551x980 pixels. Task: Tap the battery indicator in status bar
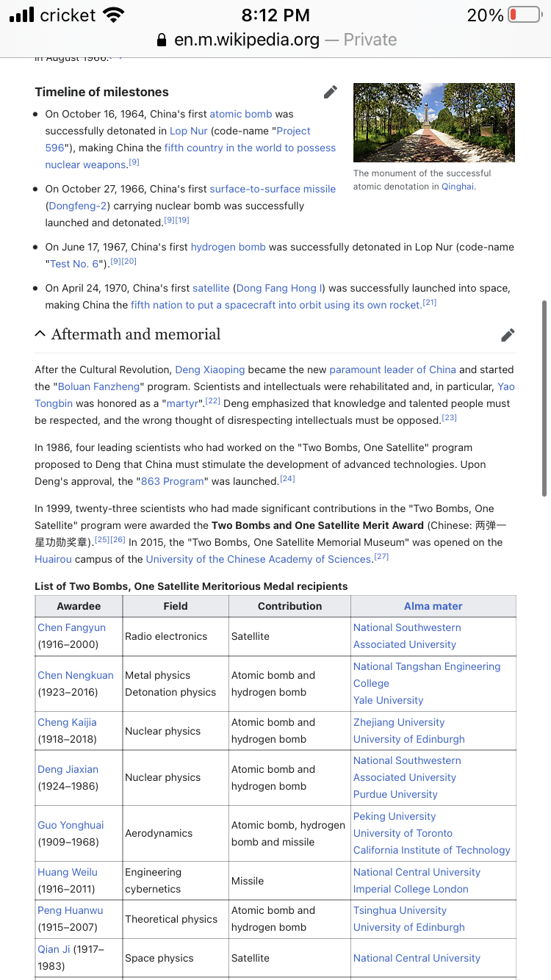pos(524,15)
